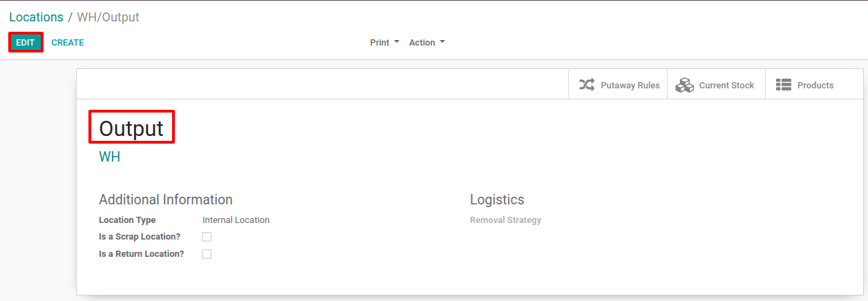Select the Output location name heading
Screen dimensions: 868x301
point(131,128)
